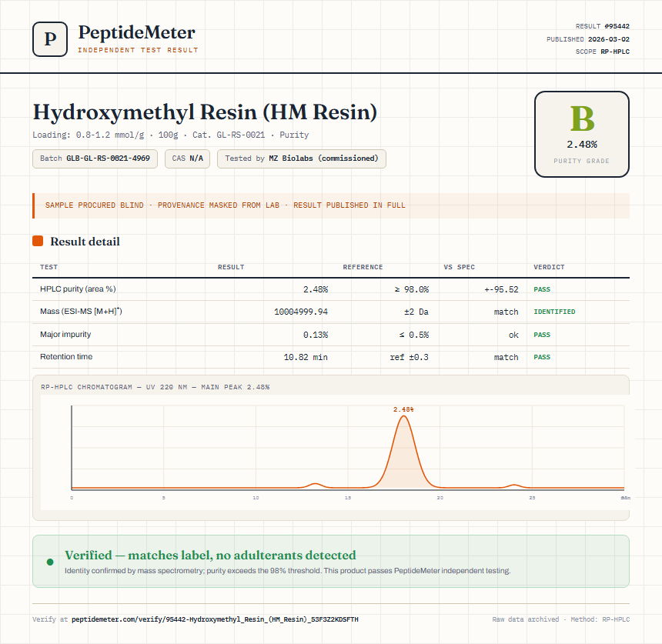The height and width of the screenshot is (644, 662).
Task: Click the PASS verdict in the Major impurity row
Action: point(542,335)
